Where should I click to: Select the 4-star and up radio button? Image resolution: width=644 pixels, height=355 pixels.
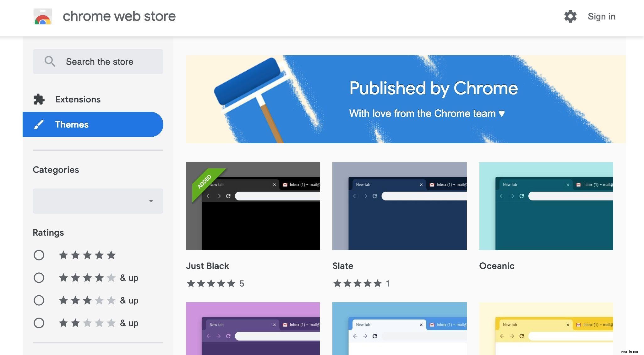coord(38,277)
